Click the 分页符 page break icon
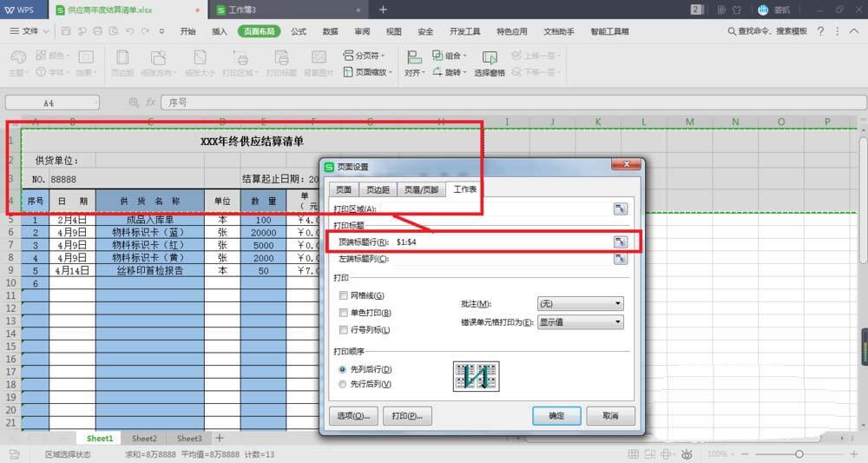 (x=346, y=56)
